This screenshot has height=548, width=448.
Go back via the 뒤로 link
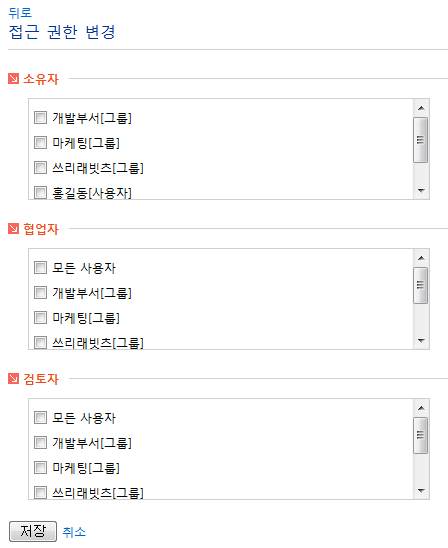point(20,13)
